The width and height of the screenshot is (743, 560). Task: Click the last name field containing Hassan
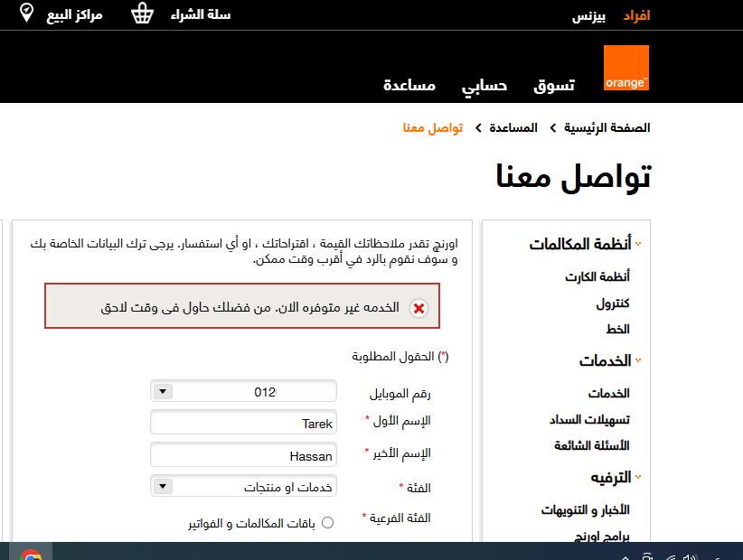pyautogui.click(x=243, y=455)
